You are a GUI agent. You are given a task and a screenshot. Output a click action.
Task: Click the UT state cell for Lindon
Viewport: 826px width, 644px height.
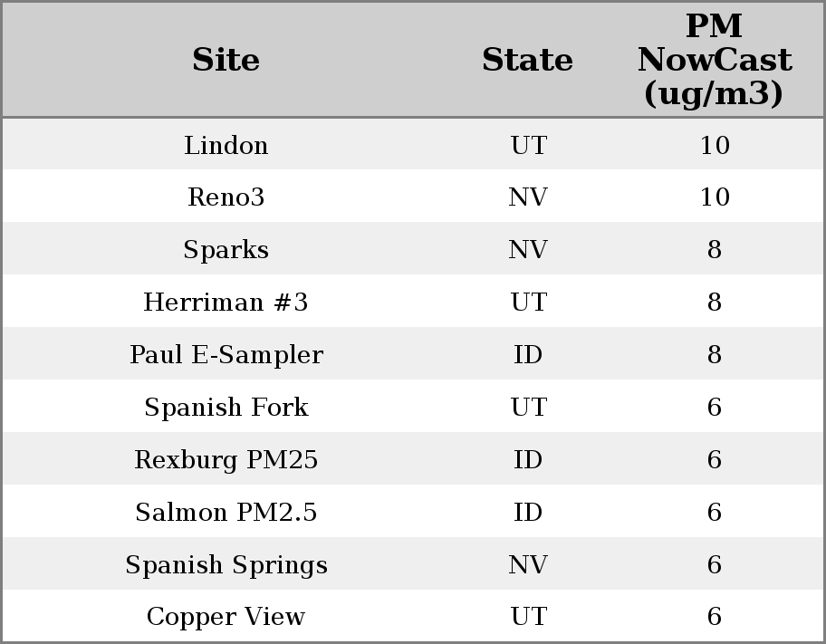(528, 145)
